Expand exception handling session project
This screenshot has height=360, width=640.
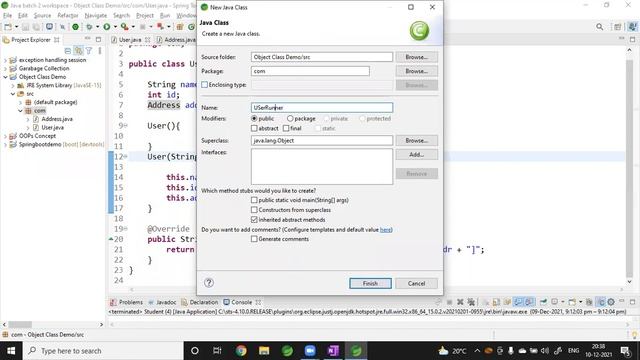[5, 60]
